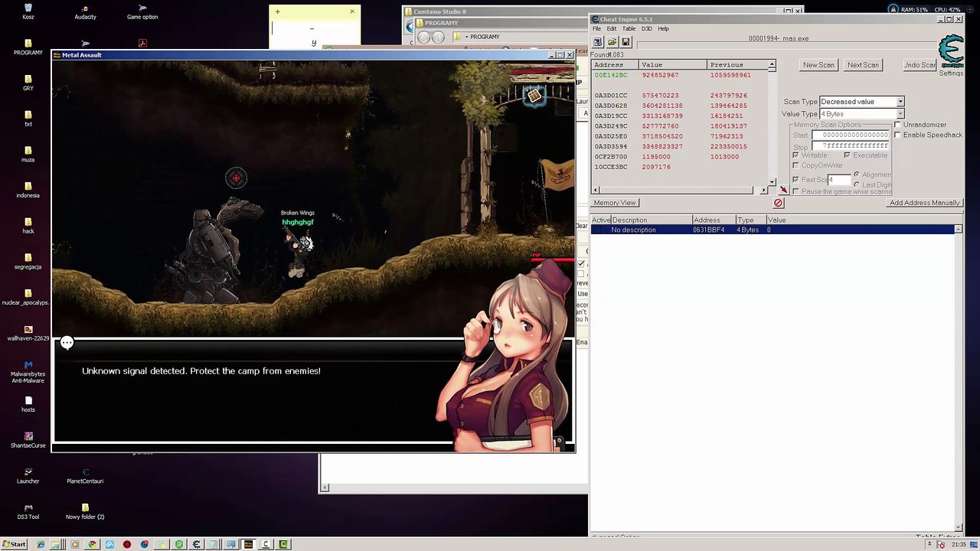
Task: Open Internet Explorer from taskbar
Action: coord(41,545)
